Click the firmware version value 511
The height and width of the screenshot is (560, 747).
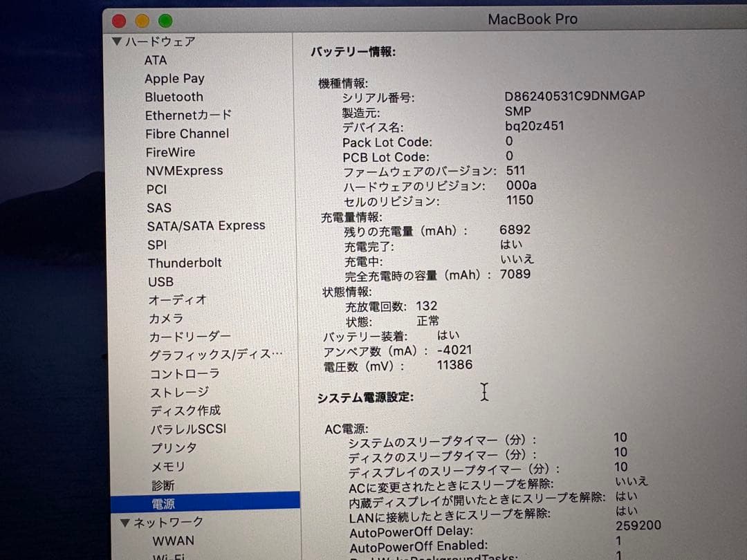(x=516, y=171)
